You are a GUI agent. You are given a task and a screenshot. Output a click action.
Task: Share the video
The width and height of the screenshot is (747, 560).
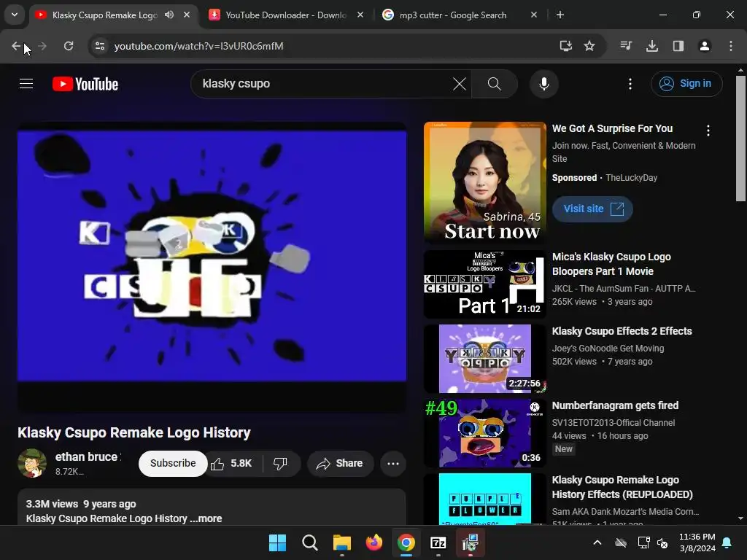340,463
